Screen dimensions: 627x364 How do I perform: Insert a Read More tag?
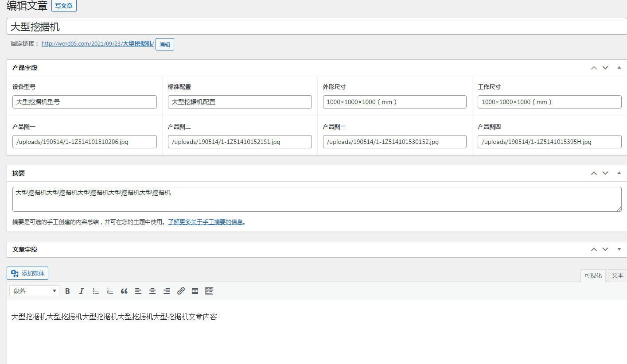(195, 291)
